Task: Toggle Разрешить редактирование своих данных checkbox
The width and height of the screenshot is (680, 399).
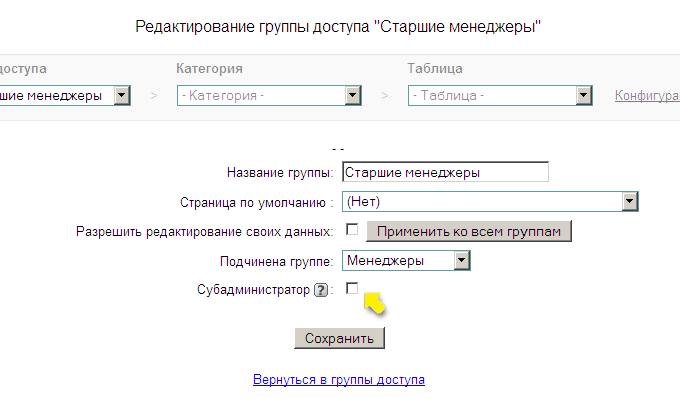Action: [x=352, y=229]
